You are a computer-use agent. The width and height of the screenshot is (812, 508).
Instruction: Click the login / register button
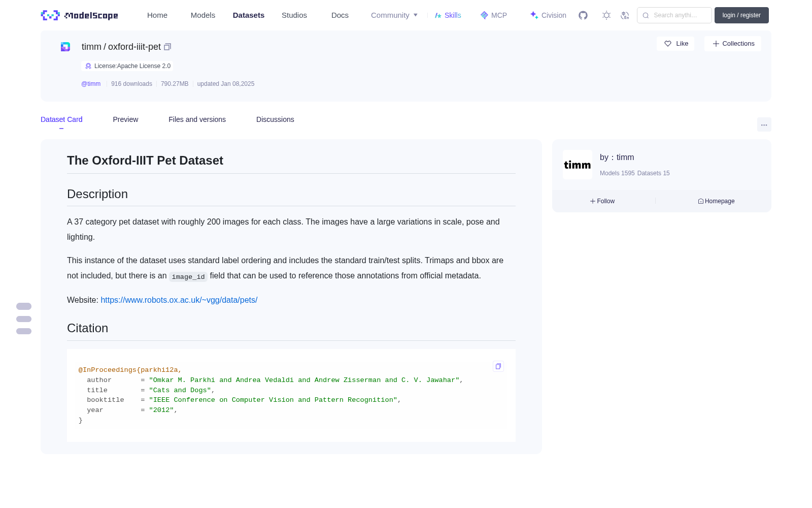[x=741, y=15]
